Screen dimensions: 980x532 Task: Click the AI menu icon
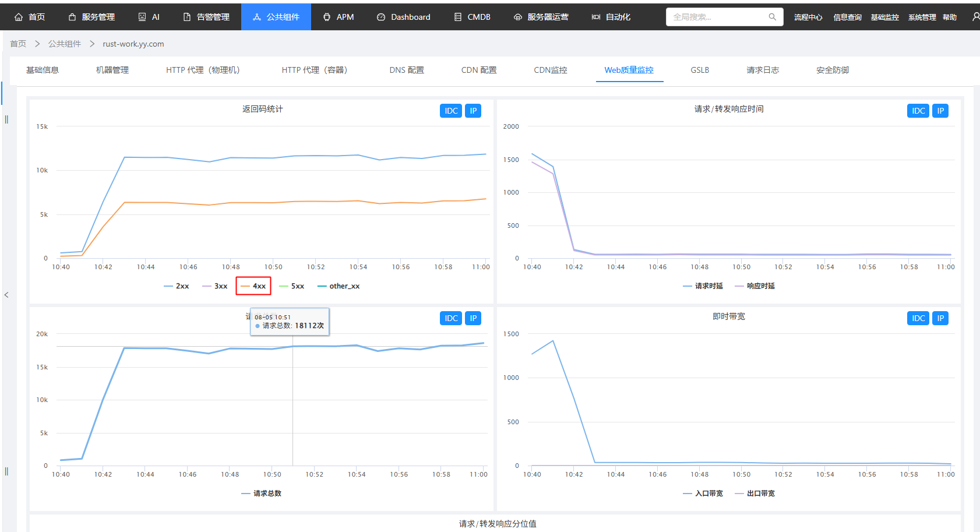point(142,17)
